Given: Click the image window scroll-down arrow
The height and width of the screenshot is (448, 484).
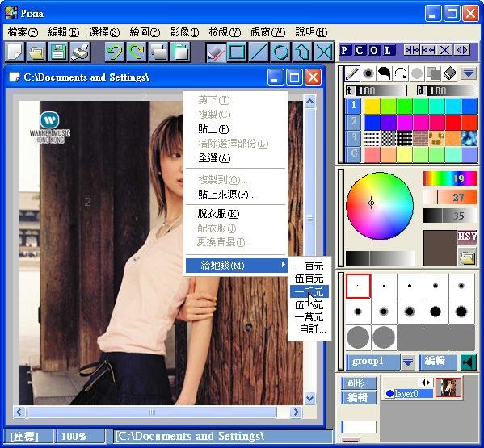Looking at the screenshot, I should point(309,398).
